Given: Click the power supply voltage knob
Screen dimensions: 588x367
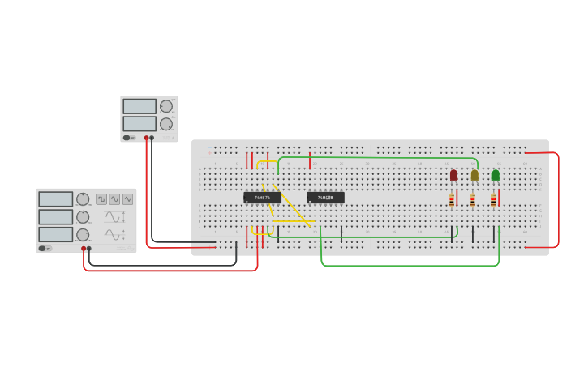Looking at the screenshot, I should (166, 106).
